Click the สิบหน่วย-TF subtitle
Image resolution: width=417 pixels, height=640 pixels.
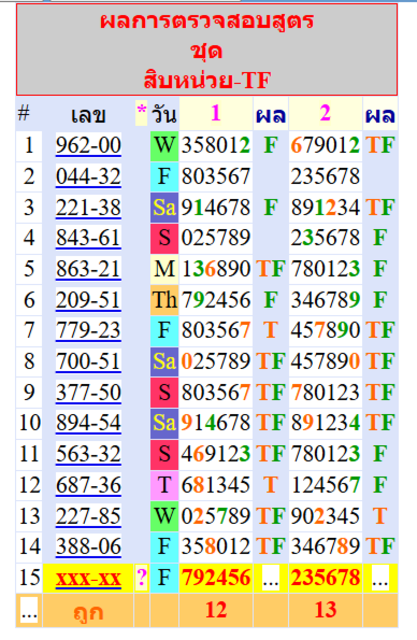(207, 79)
